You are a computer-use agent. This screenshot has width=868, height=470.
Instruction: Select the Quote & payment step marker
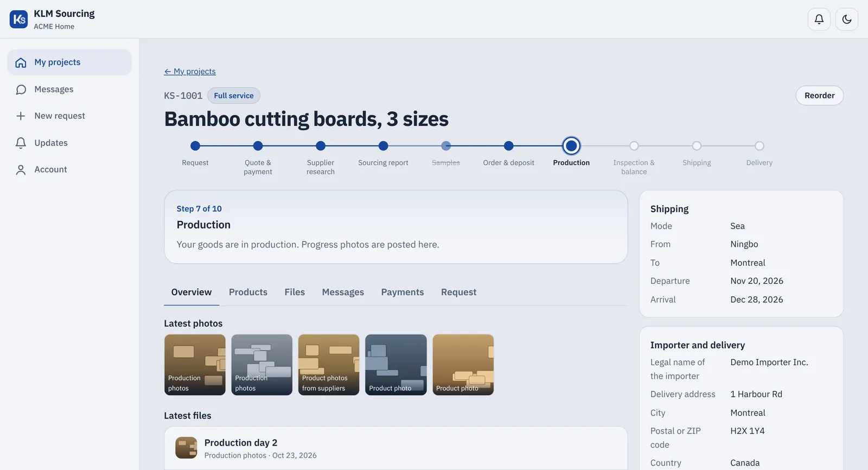tap(258, 146)
